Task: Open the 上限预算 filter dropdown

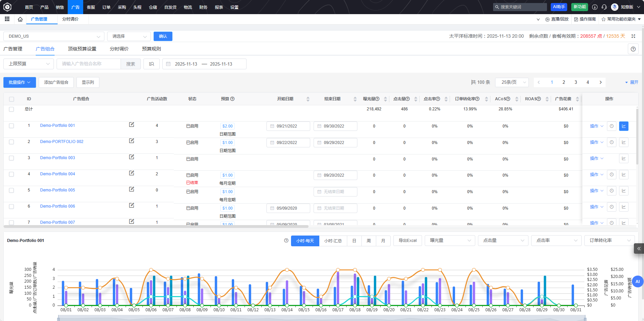Action: 29,64
